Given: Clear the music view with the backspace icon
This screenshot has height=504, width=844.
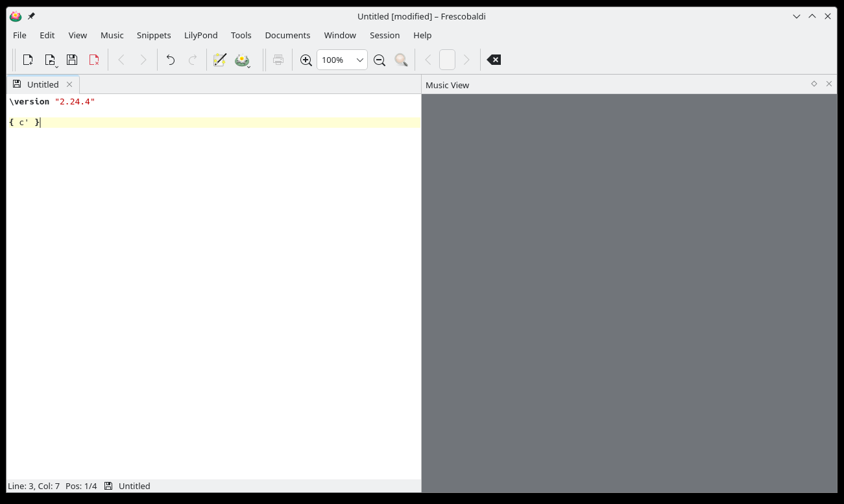Looking at the screenshot, I should (494, 60).
